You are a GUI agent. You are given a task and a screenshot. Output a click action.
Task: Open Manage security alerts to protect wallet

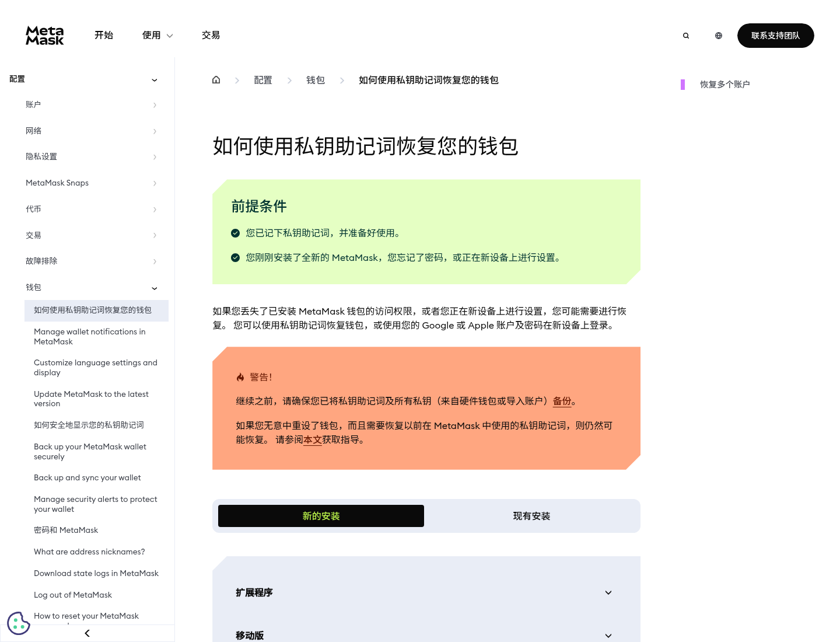point(96,504)
